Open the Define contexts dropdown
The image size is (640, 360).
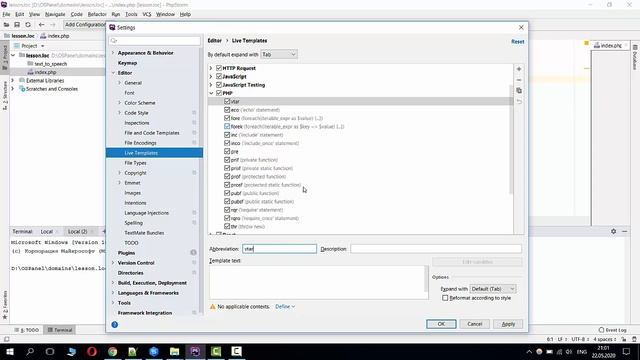pos(285,307)
